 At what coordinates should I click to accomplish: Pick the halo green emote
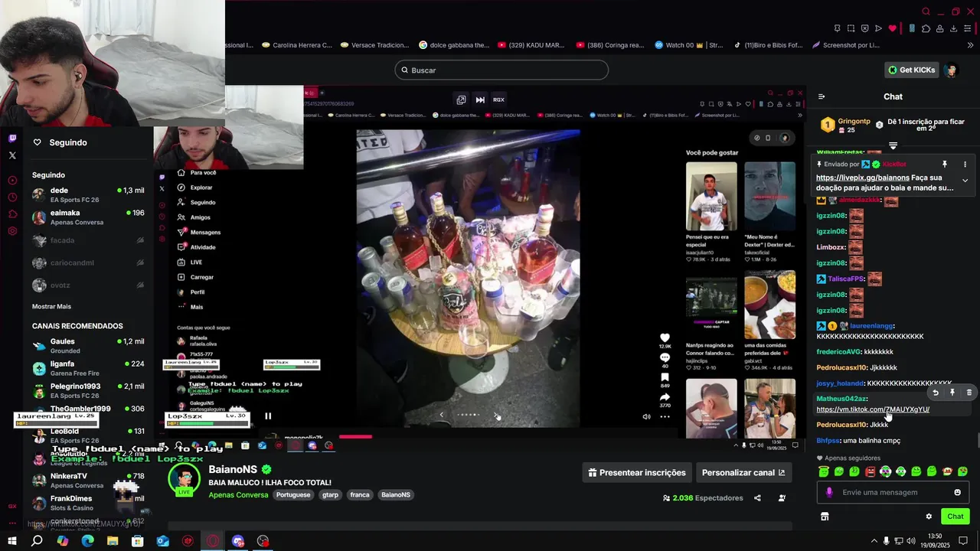(x=823, y=471)
